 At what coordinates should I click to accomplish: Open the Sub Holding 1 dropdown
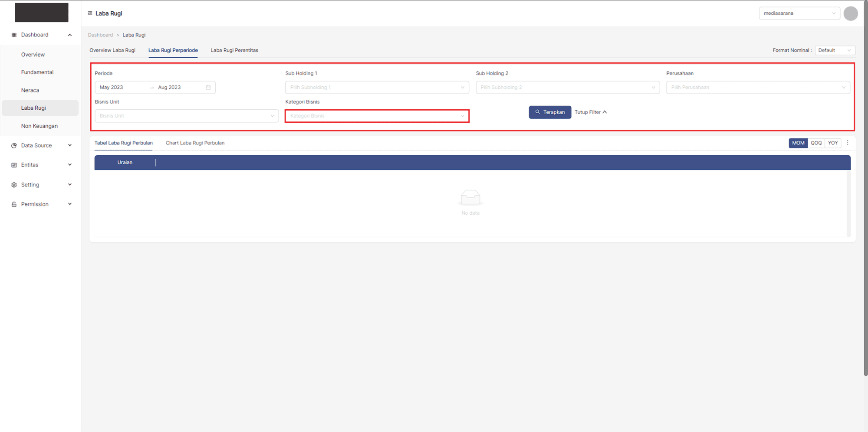point(377,88)
